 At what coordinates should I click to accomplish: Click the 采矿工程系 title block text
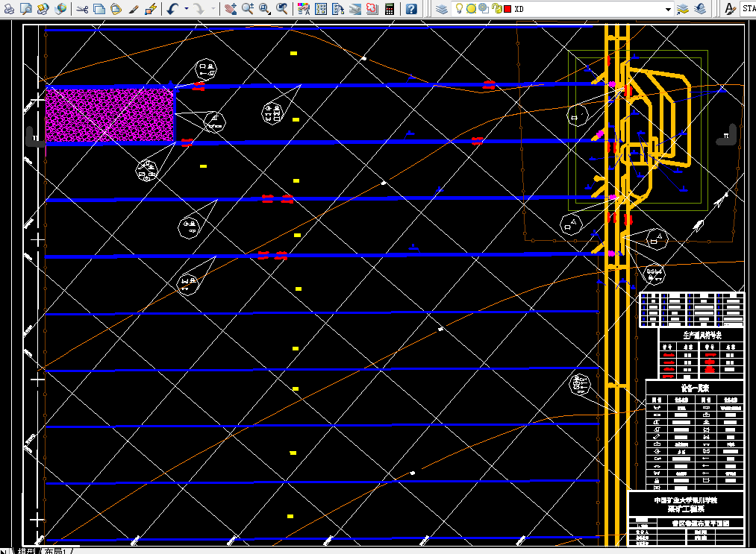[686, 509]
